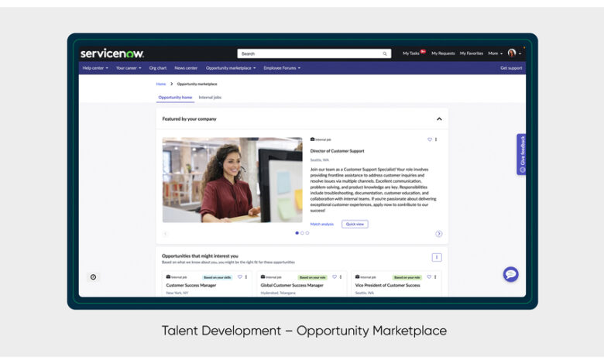The image size is (604, 364).
Task: Click the My Tasks notification badge
Action: pos(423,51)
